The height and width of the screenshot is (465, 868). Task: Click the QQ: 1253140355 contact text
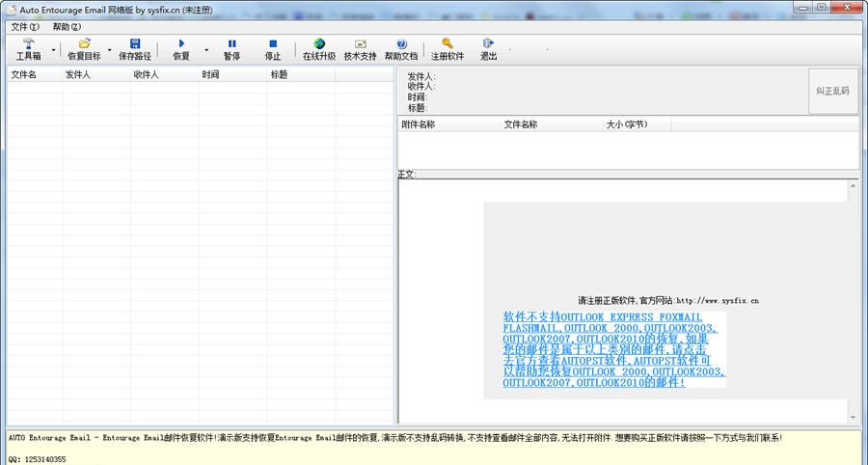point(37,459)
